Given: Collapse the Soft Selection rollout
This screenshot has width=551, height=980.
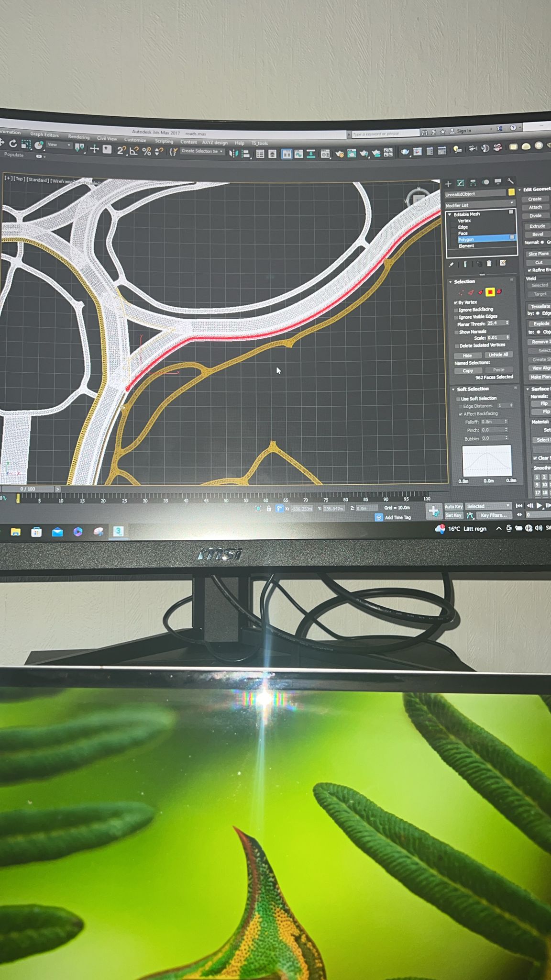Looking at the screenshot, I should point(453,389).
